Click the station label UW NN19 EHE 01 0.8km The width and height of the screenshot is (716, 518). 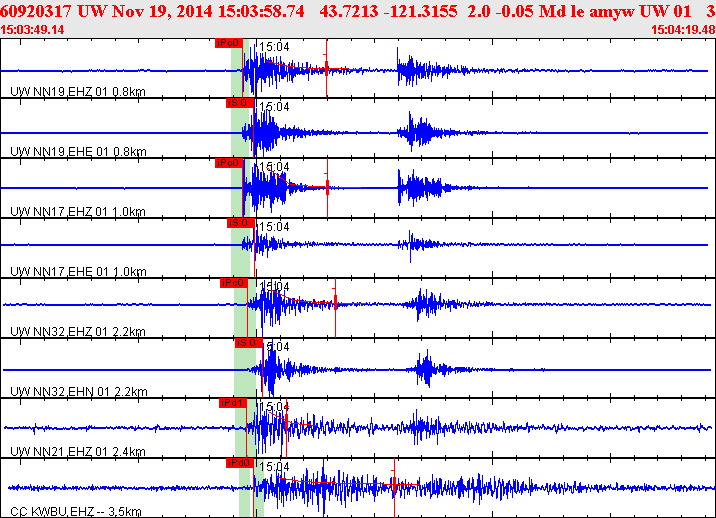(x=78, y=151)
